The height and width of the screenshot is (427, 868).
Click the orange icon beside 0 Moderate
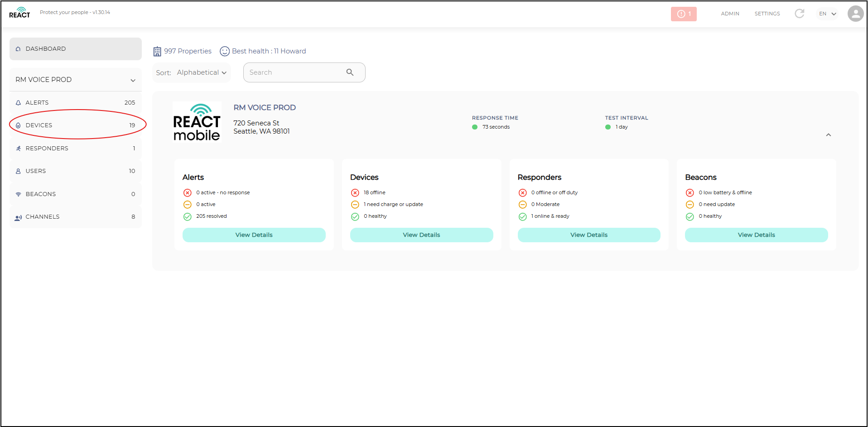[x=523, y=205]
